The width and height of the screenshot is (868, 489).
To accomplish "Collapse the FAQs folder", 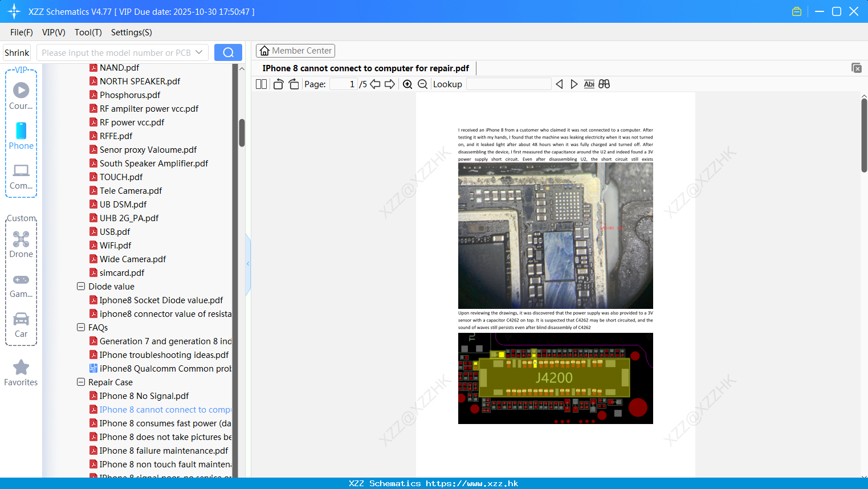I will pyautogui.click(x=81, y=327).
